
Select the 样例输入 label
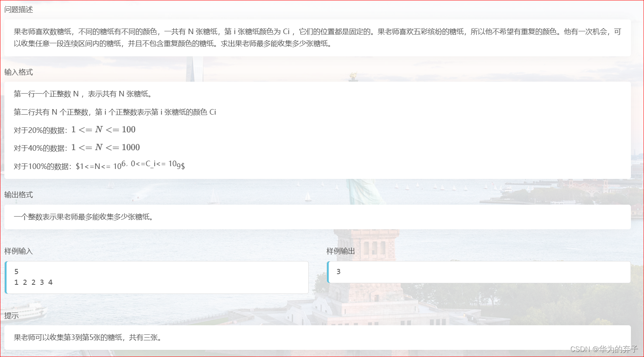(18, 251)
